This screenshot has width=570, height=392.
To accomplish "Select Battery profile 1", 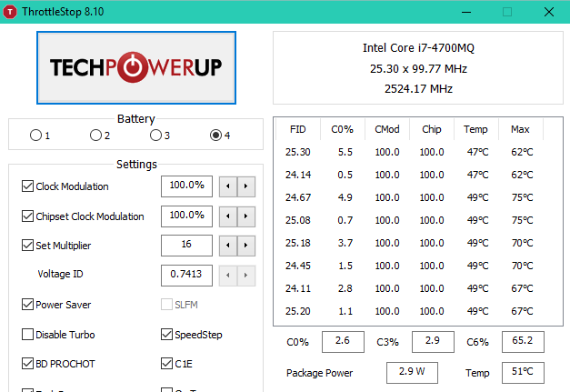I will (35, 136).
